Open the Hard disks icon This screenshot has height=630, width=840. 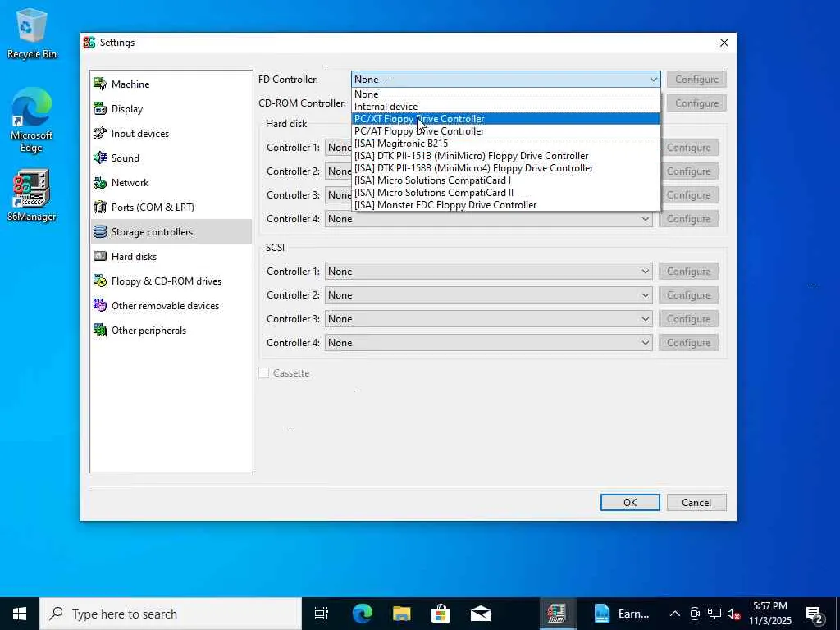click(x=100, y=256)
